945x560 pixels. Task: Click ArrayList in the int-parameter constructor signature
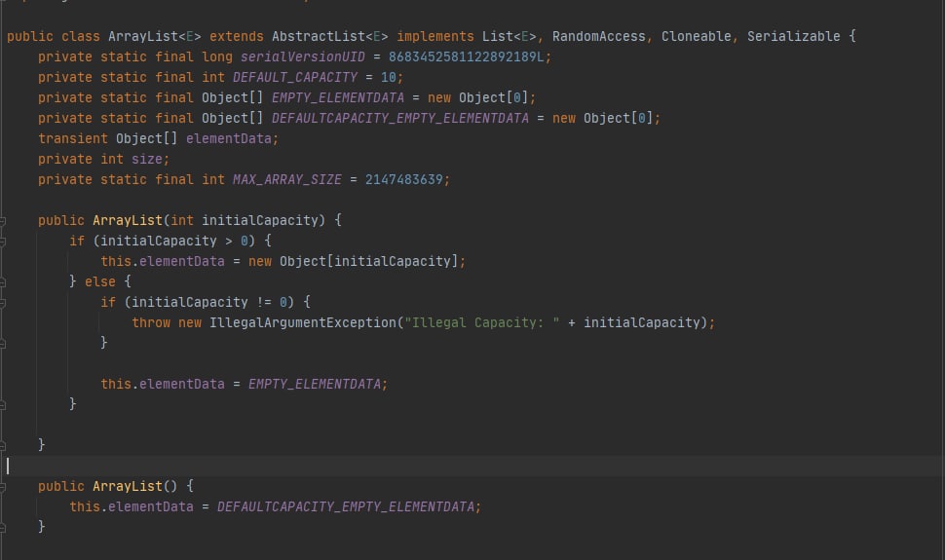point(128,221)
